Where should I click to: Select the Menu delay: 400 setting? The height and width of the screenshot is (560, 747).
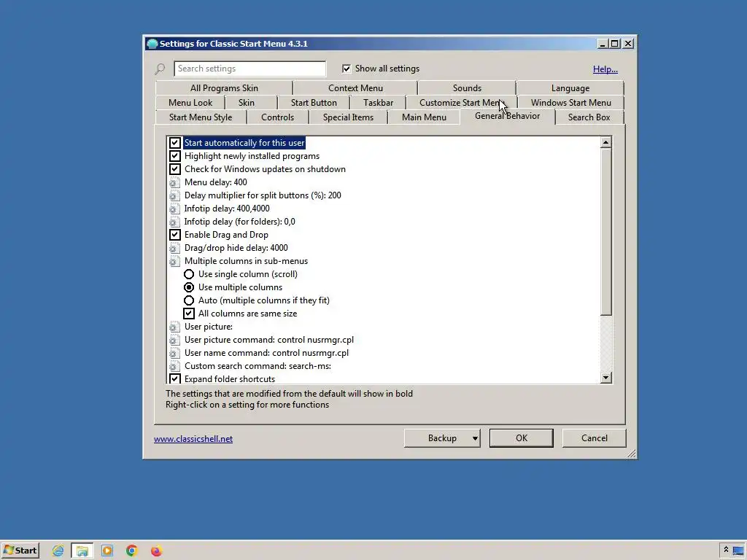coord(216,182)
